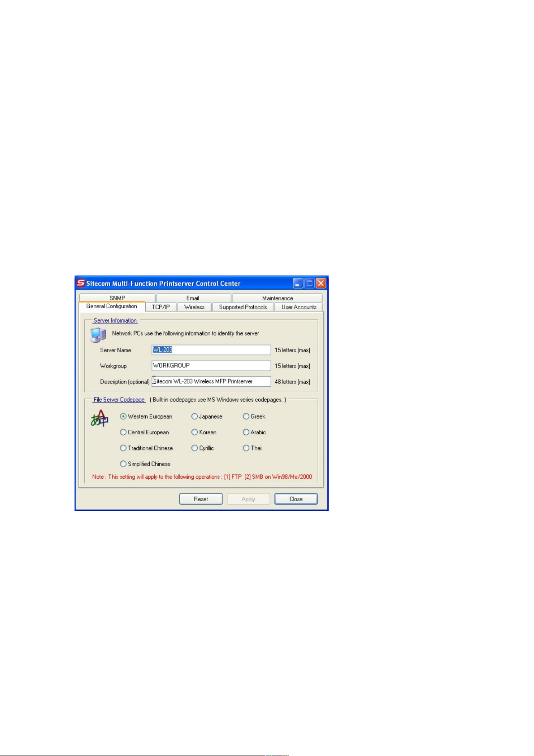This screenshot has height=756, width=534.
Task: Open the Supported Protocols tab
Action: [x=243, y=307]
